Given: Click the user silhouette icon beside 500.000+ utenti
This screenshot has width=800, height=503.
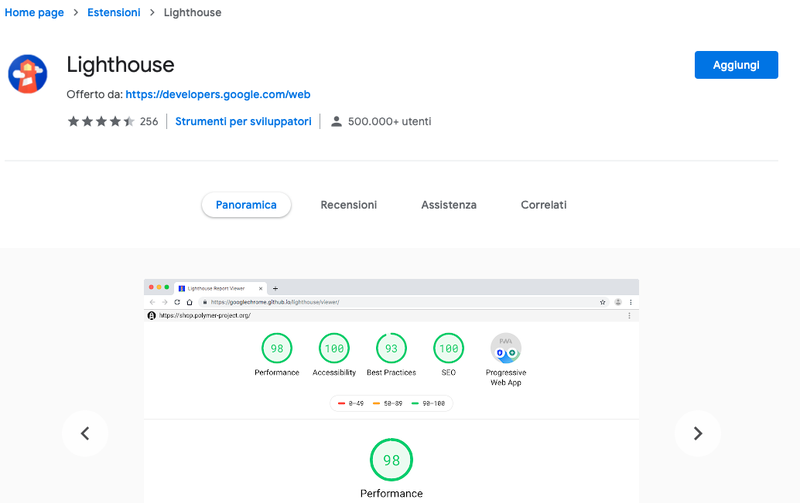Looking at the screenshot, I should pyautogui.click(x=336, y=121).
